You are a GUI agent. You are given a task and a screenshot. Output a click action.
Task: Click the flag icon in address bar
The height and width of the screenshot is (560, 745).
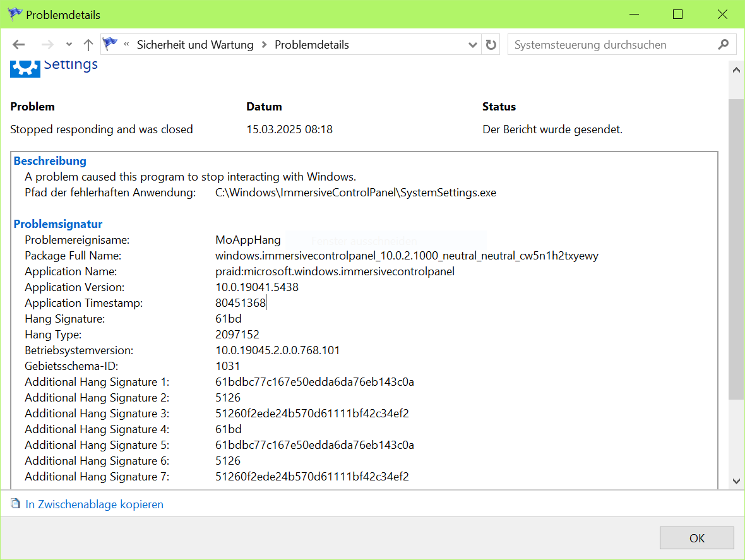110,44
